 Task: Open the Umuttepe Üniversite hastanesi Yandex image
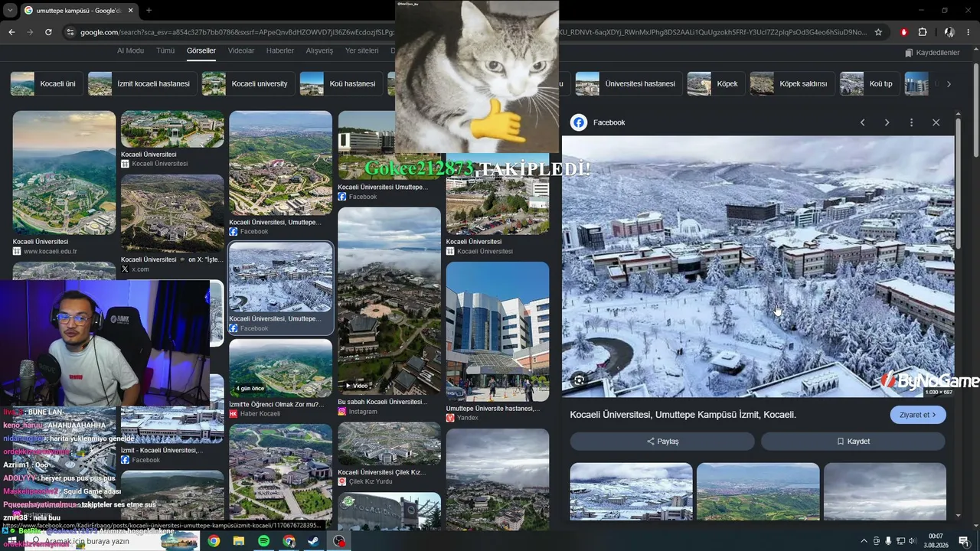tap(498, 331)
